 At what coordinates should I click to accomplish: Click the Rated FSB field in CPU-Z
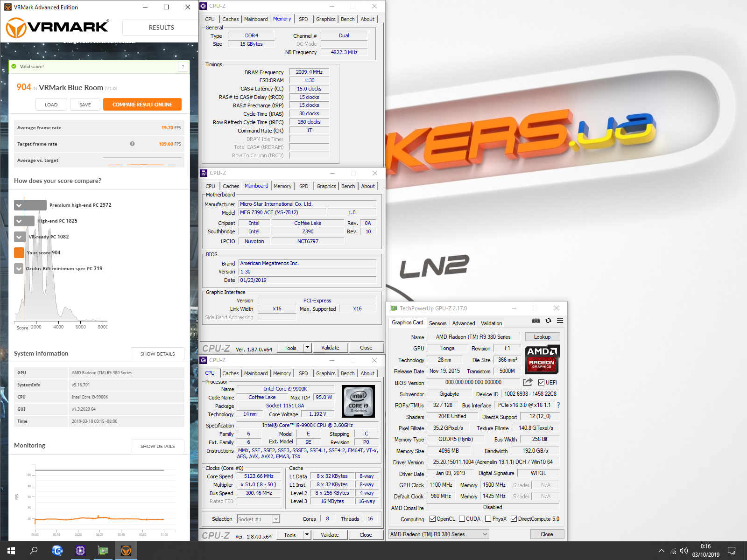coord(259,501)
